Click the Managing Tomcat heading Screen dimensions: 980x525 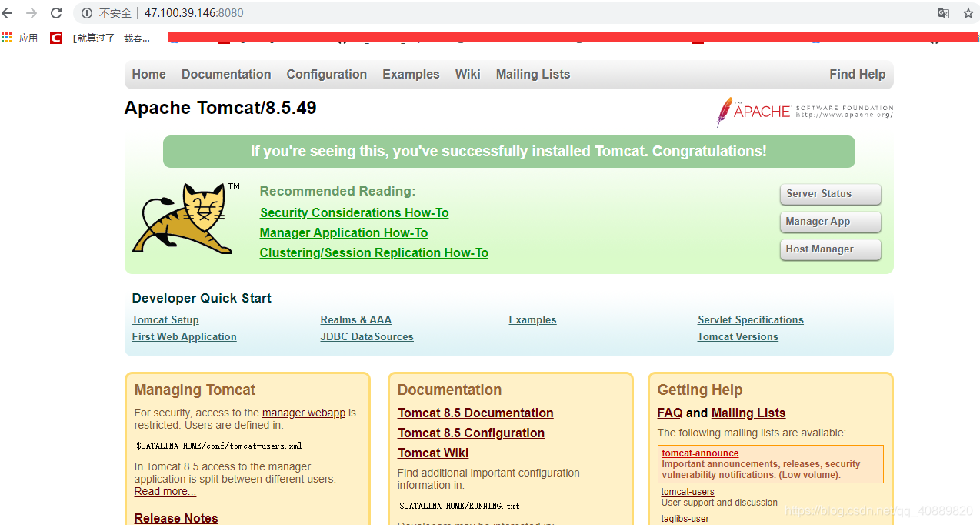click(195, 390)
